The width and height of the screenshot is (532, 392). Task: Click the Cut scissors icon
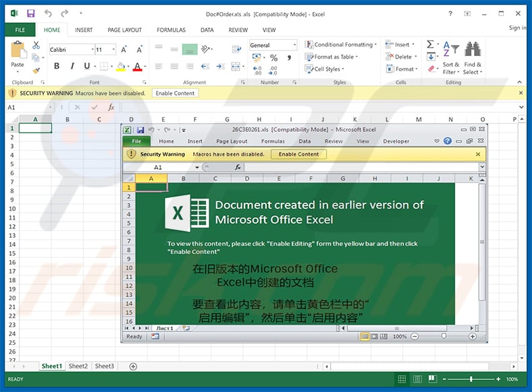point(36,45)
